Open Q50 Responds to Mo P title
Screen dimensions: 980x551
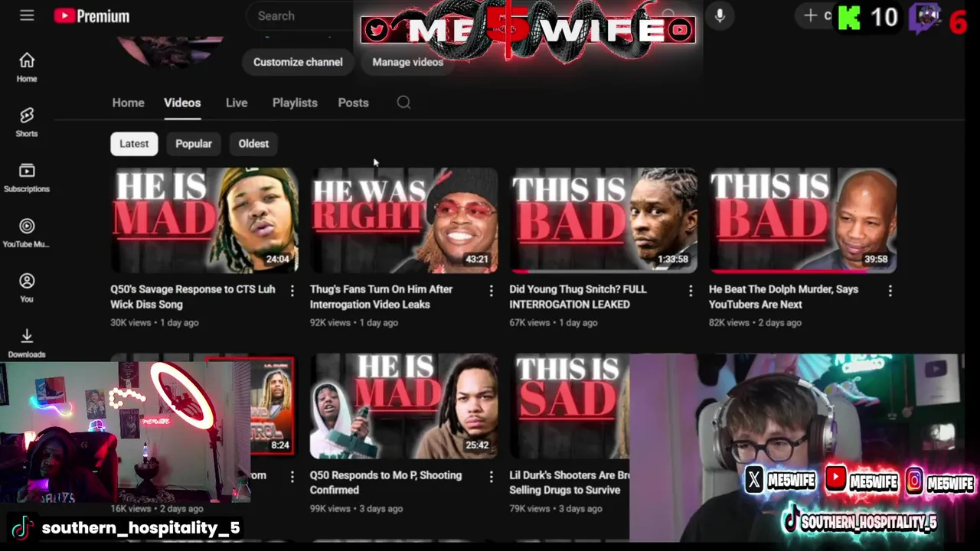tap(386, 483)
